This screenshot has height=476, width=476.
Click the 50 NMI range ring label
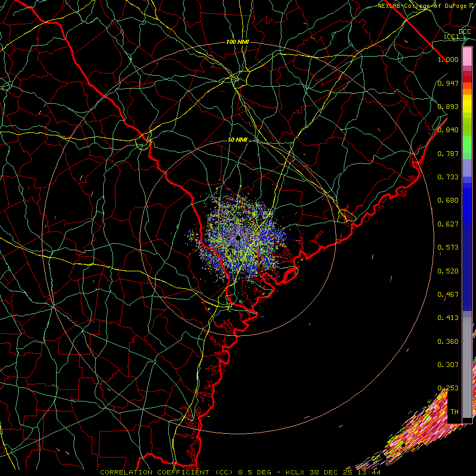(237, 140)
